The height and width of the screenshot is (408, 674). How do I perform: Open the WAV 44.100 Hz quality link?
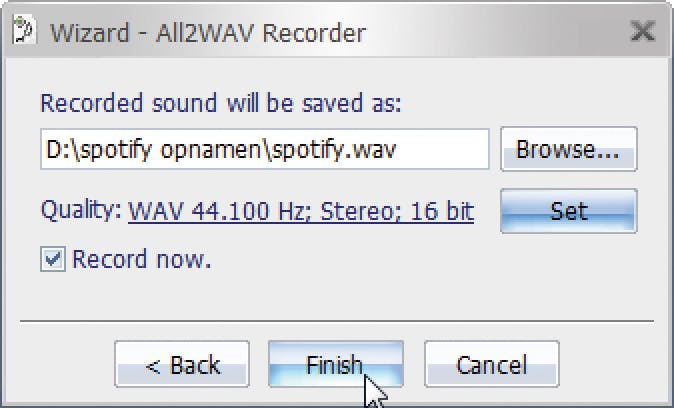click(x=301, y=211)
